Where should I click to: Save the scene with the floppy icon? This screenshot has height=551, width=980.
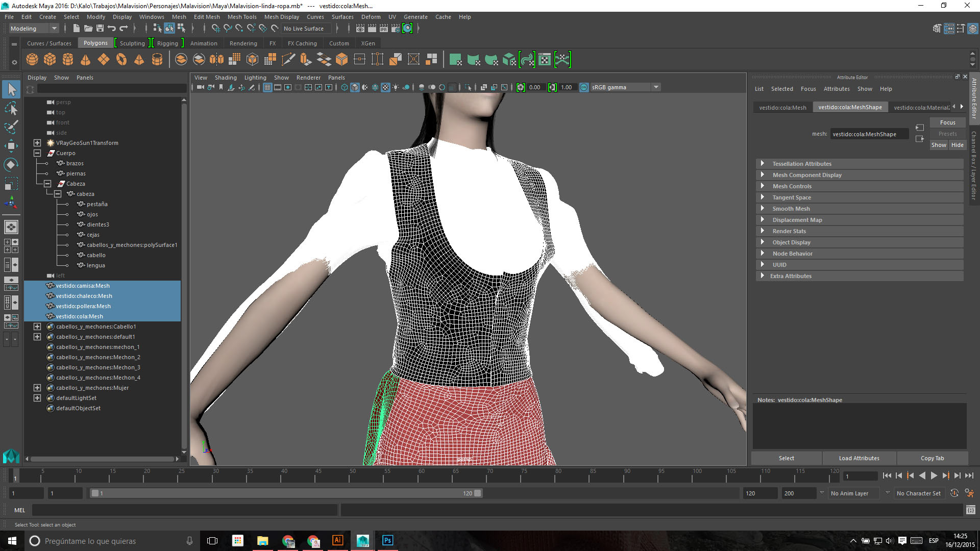coord(100,29)
